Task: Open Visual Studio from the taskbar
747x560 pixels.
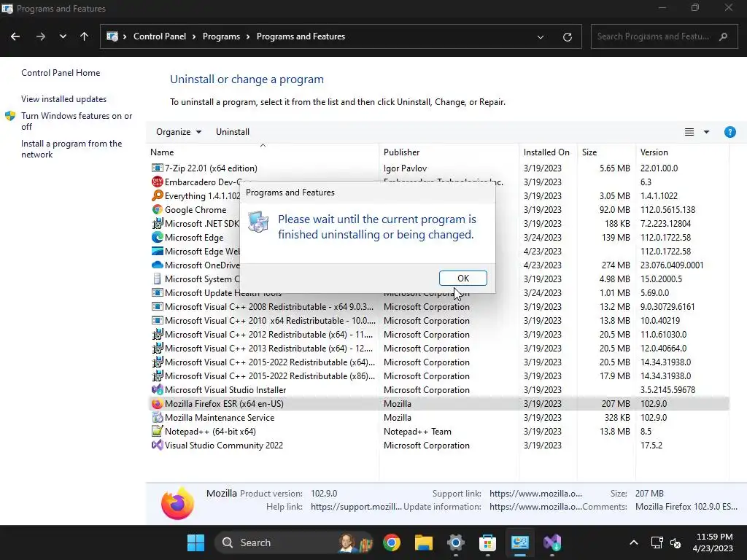Action: (x=551, y=542)
